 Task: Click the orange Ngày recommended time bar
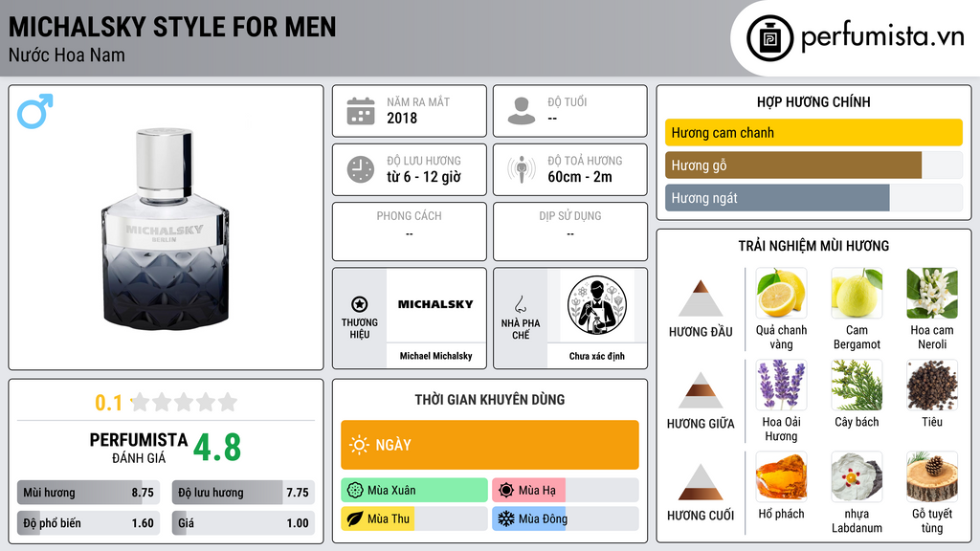[x=490, y=445]
